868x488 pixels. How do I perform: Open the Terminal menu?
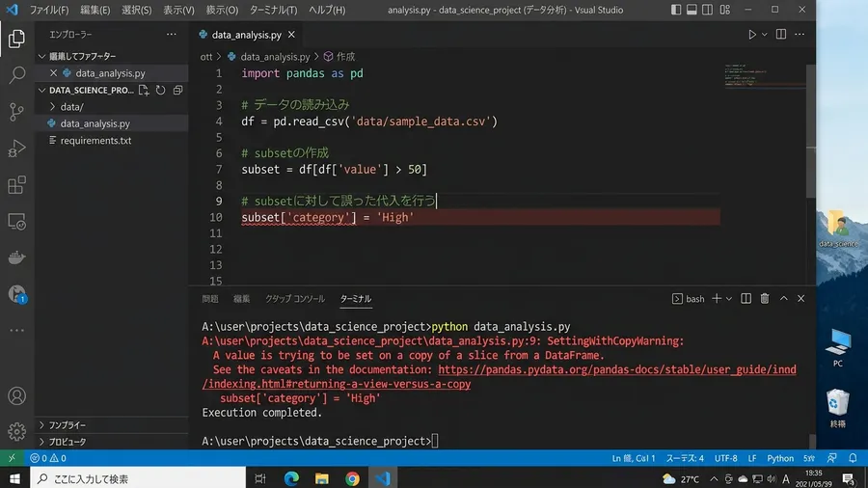click(x=273, y=10)
